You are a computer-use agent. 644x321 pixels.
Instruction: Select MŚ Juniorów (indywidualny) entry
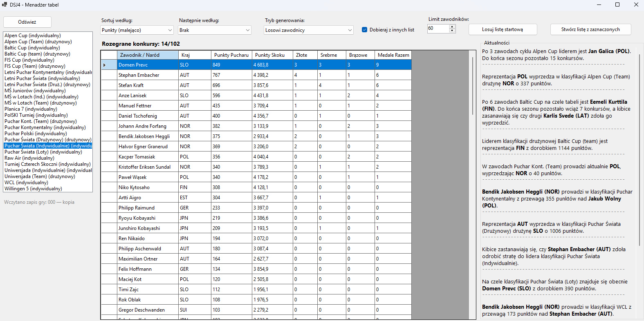click(x=48, y=91)
